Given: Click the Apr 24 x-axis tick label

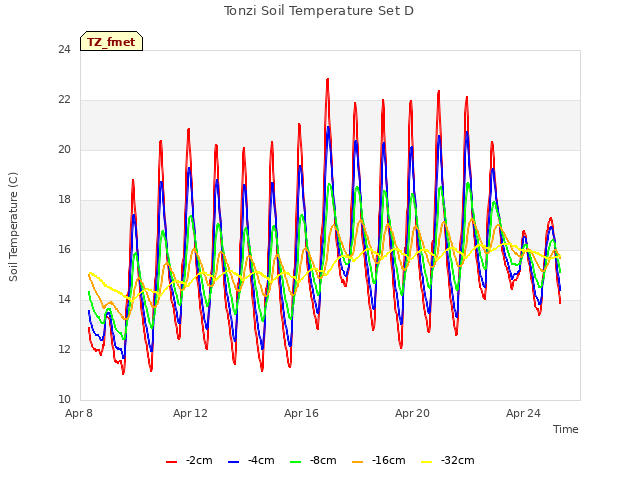Looking at the screenshot, I should point(523,413).
